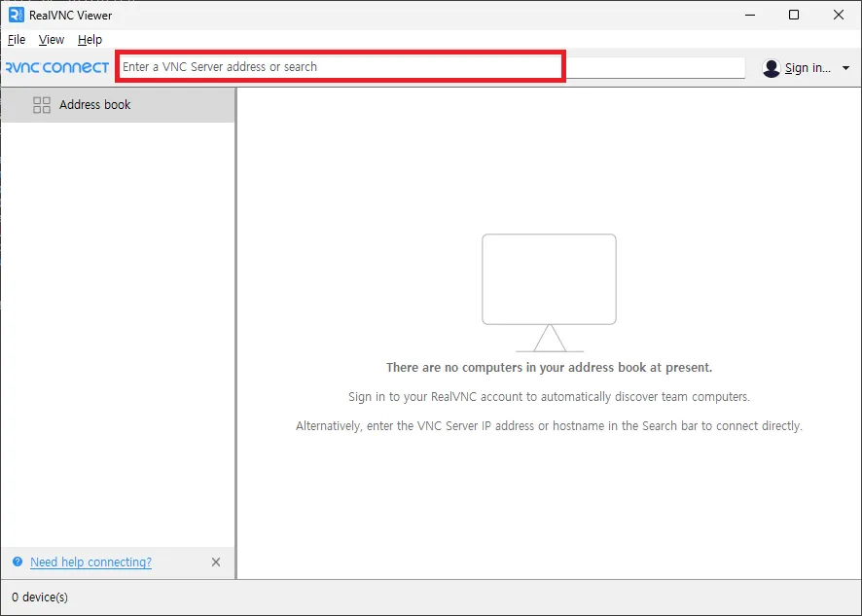The image size is (862, 616).
Task: Minimize the RealVNC Viewer window
Action: [x=750, y=15]
